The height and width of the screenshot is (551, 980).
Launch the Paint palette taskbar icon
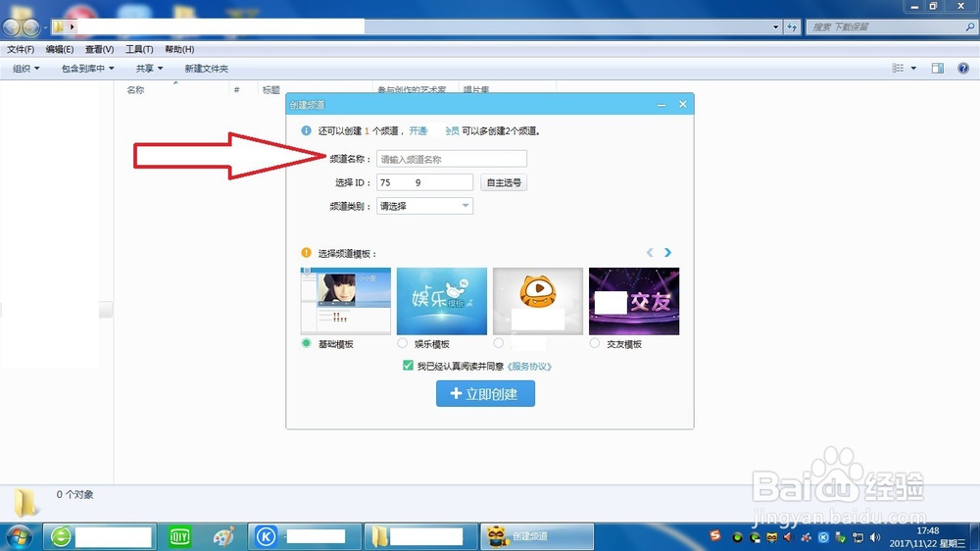223,536
